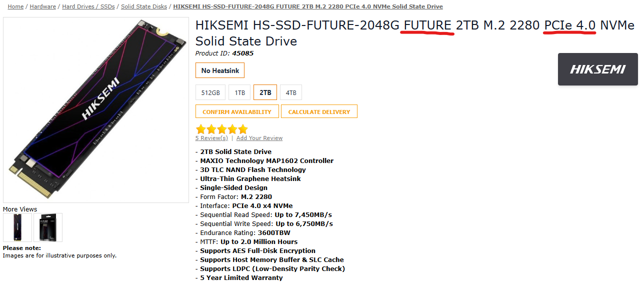Go to Home in the breadcrumb

(x=15, y=6)
